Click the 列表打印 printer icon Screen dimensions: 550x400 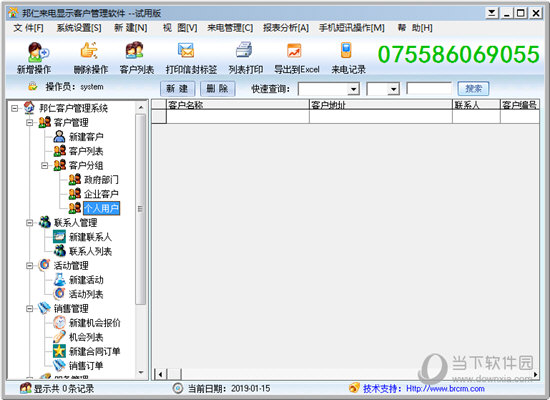tap(244, 49)
